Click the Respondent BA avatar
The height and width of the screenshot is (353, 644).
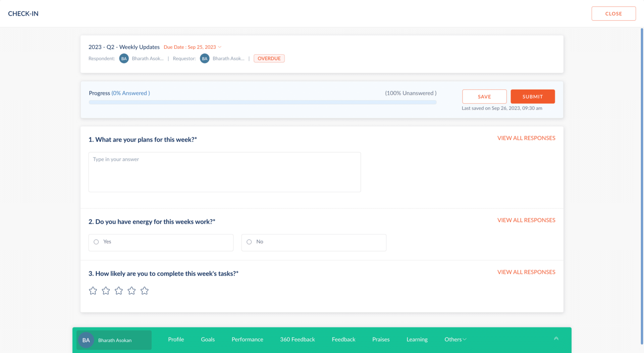124,58
